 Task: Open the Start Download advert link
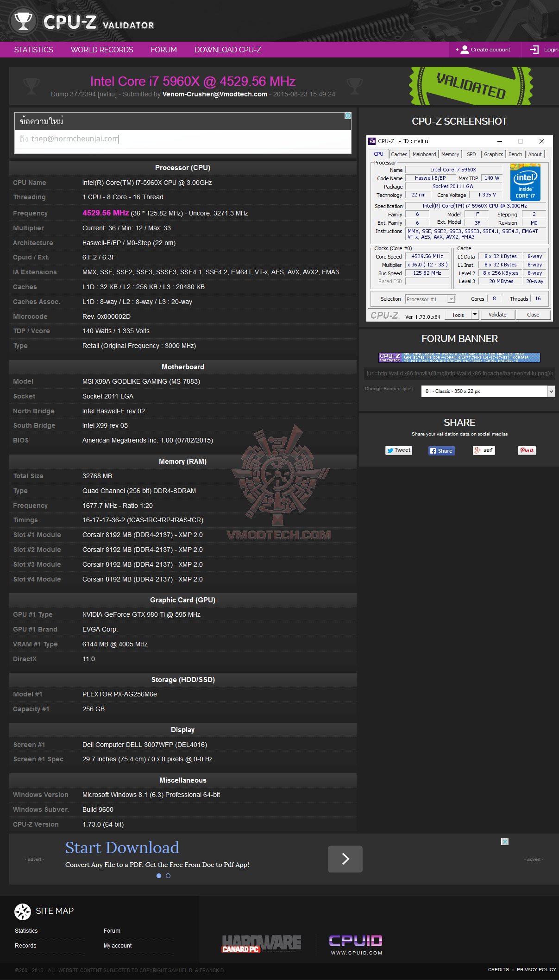pyautogui.click(x=122, y=847)
